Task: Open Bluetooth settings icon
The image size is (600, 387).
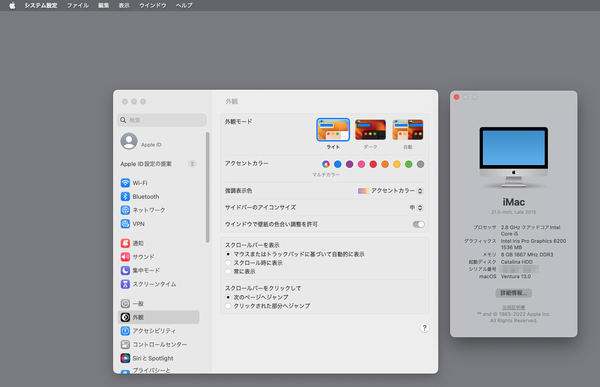Action: (125, 196)
